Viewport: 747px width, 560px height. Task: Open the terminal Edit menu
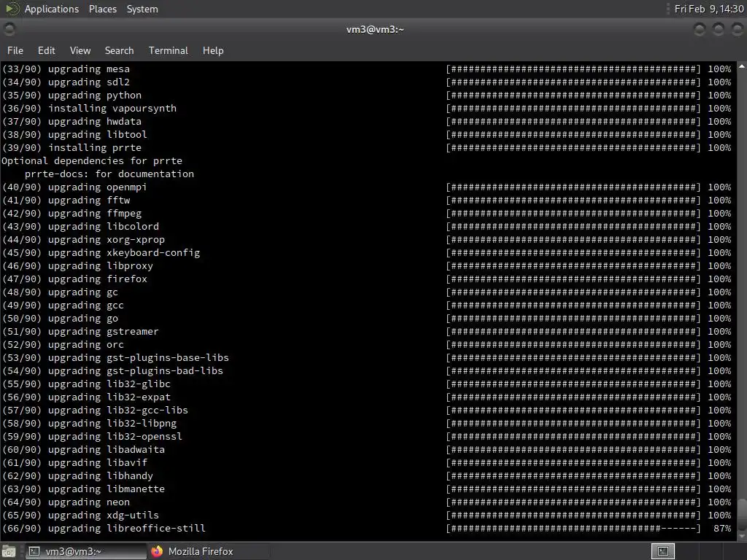tap(46, 50)
